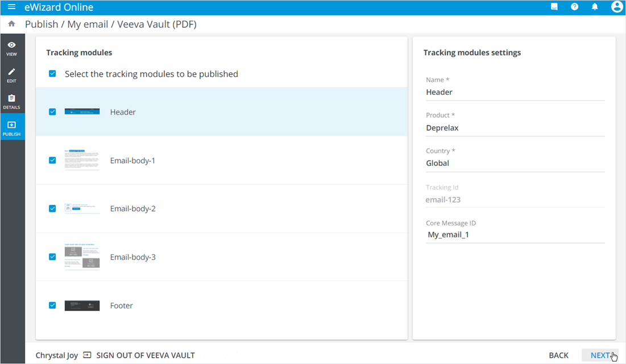
Task: Open the hamburger navigation menu
Action: (11, 7)
